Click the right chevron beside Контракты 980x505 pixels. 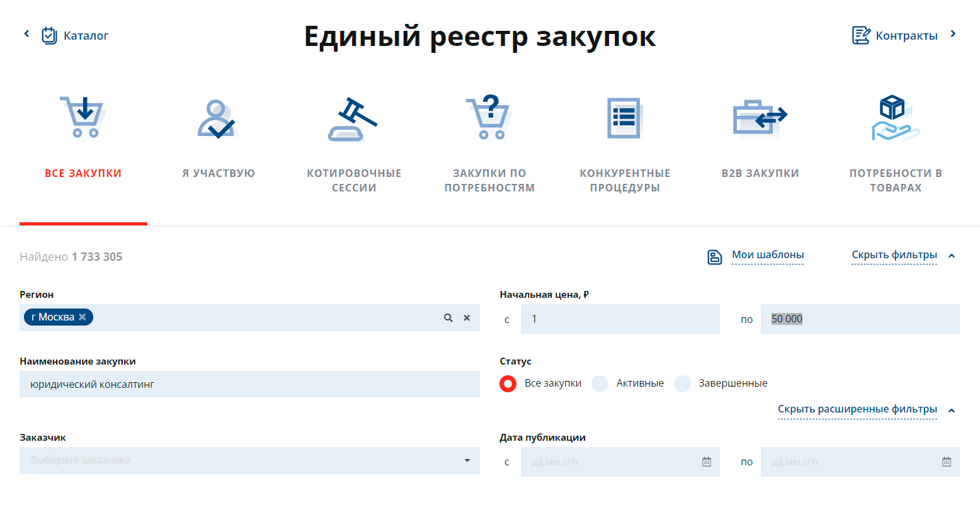[953, 34]
